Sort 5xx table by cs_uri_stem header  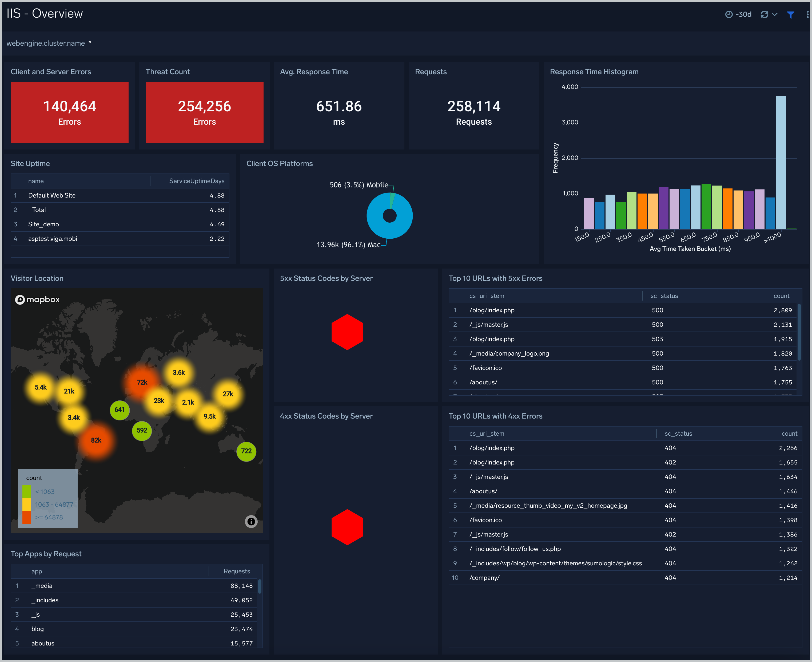(x=487, y=296)
